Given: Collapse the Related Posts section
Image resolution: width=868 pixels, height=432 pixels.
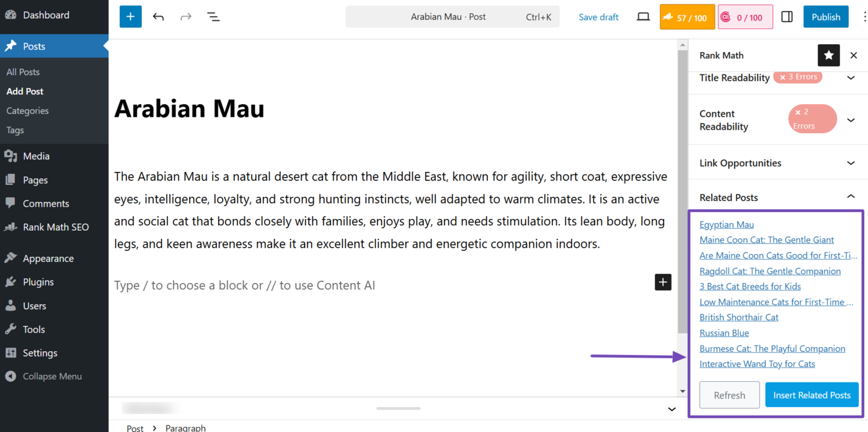Looking at the screenshot, I should pyautogui.click(x=851, y=197).
